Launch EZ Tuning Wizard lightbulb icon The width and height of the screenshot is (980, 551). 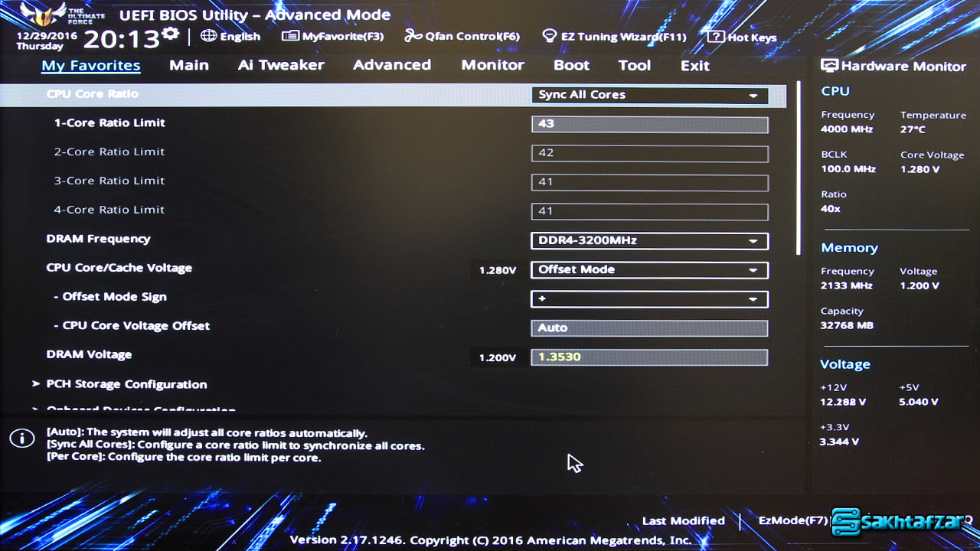click(x=549, y=36)
